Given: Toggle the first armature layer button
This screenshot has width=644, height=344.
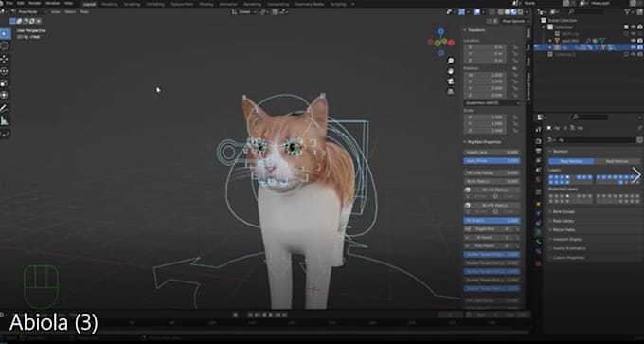Looking at the screenshot, I should tap(551, 177).
